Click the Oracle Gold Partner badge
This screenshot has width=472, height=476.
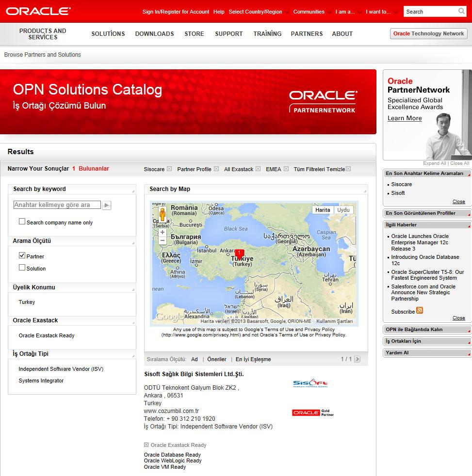[x=313, y=413]
